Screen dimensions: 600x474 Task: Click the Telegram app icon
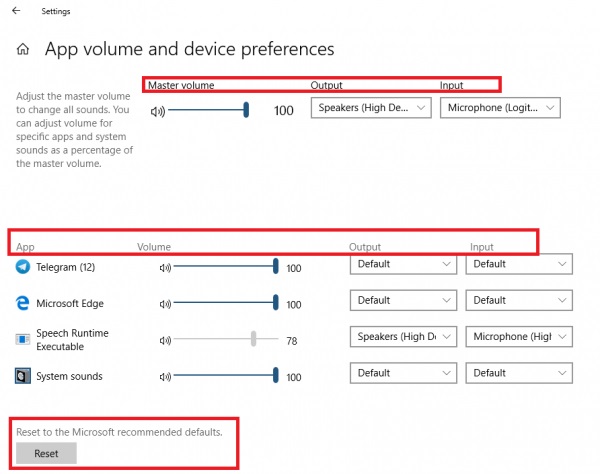click(23, 267)
